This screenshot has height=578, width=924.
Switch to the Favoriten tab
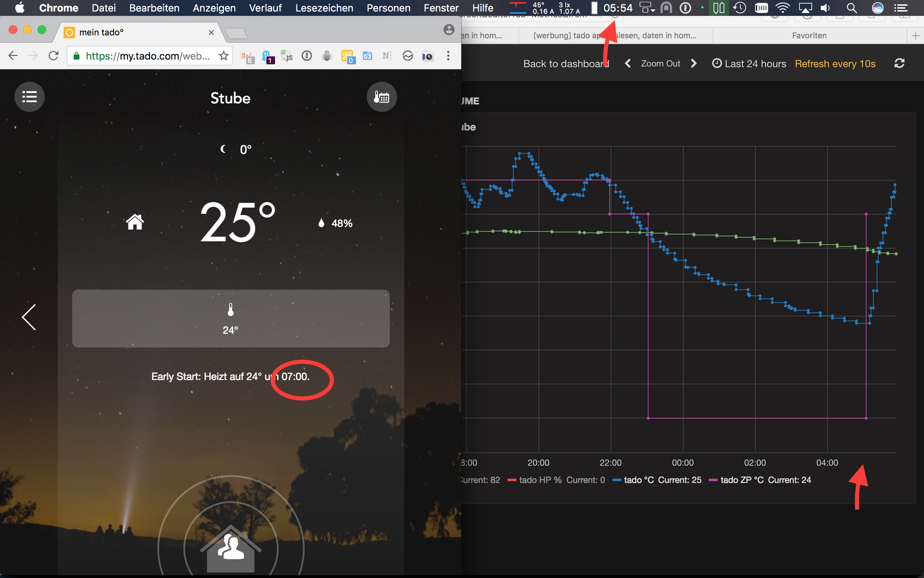[x=809, y=35]
